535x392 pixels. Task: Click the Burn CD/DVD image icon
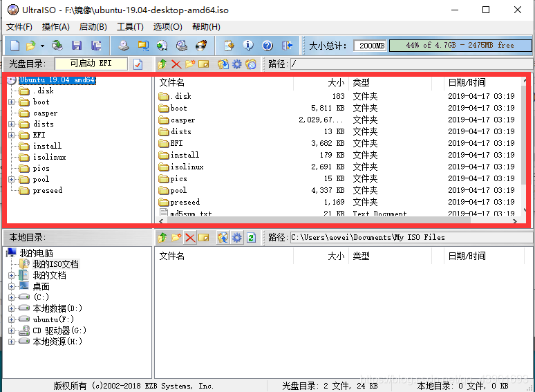point(201,46)
